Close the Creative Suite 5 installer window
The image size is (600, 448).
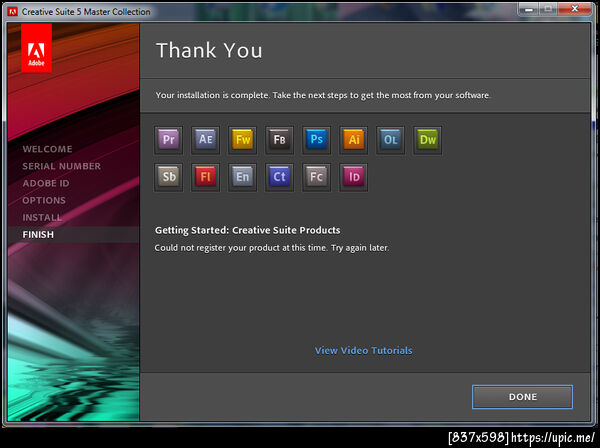point(574,9)
